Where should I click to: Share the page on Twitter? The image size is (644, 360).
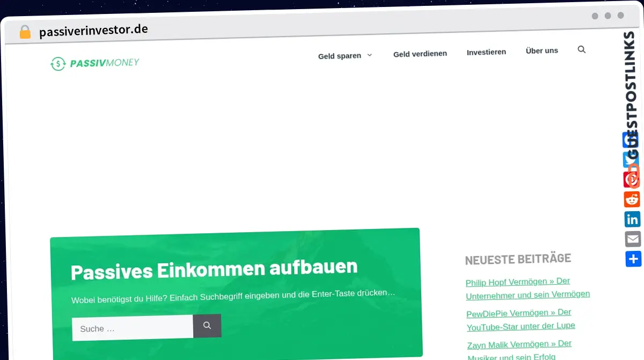(632, 160)
